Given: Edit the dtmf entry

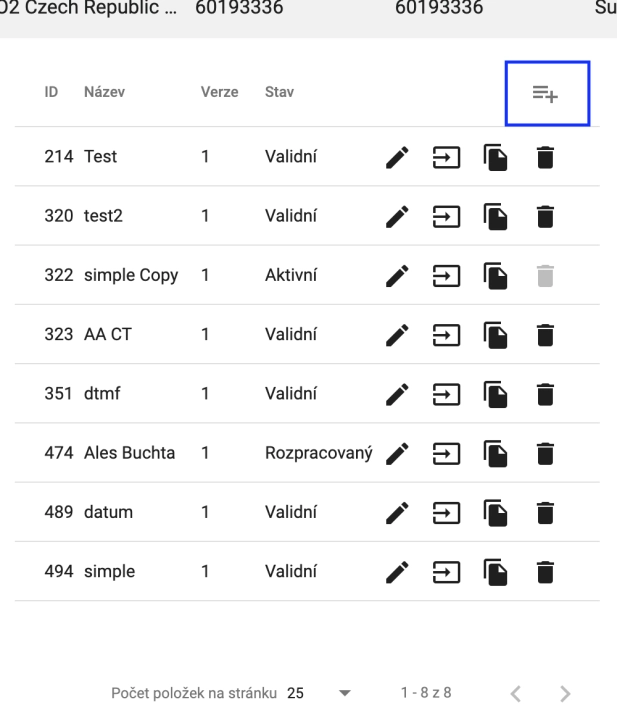Looking at the screenshot, I should [396, 394].
